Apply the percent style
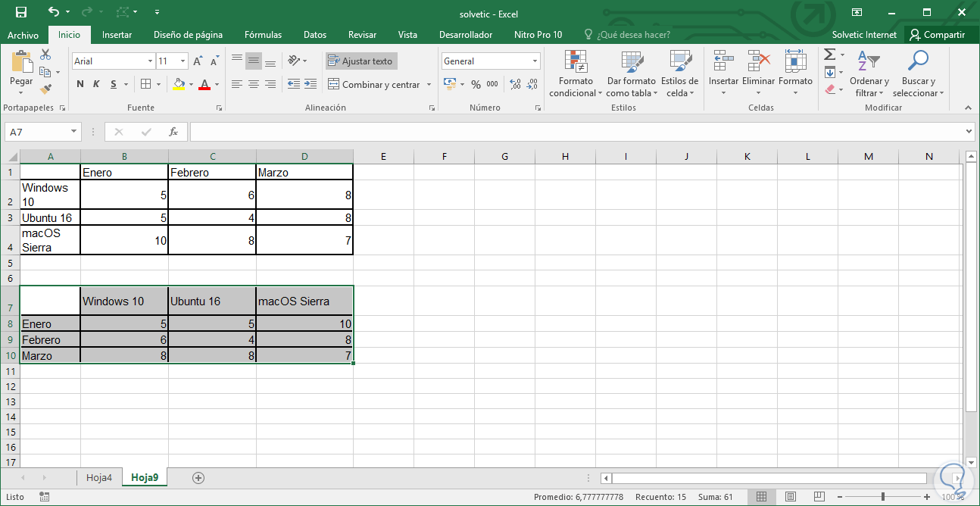Image resolution: width=980 pixels, height=506 pixels. 476,84
